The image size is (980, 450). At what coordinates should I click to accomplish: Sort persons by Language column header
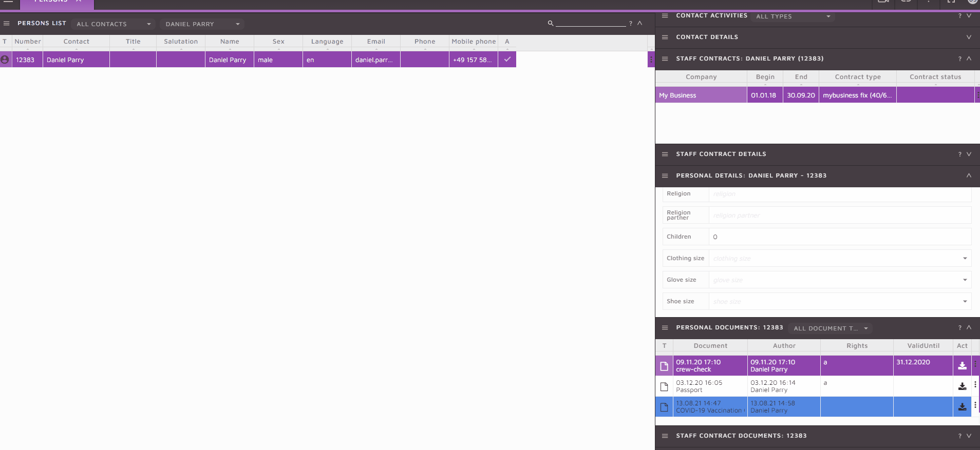click(327, 42)
